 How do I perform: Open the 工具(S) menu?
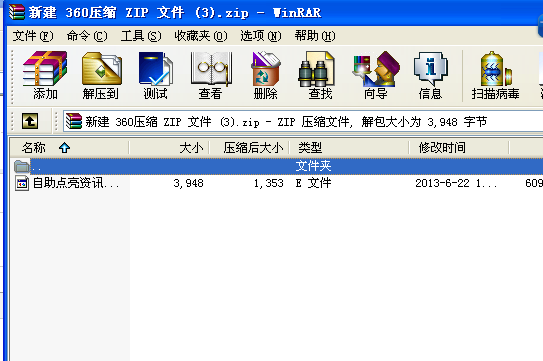pyautogui.click(x=141, y=36)
